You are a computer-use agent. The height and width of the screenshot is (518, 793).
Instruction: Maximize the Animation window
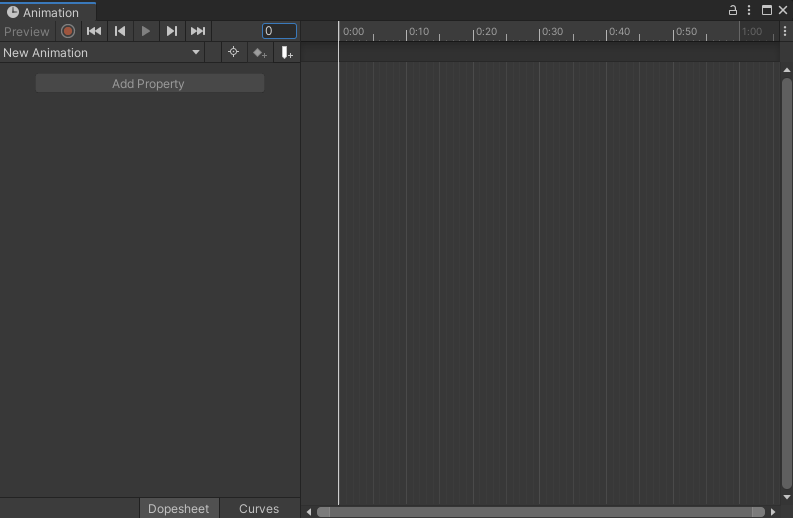(767, 10)
